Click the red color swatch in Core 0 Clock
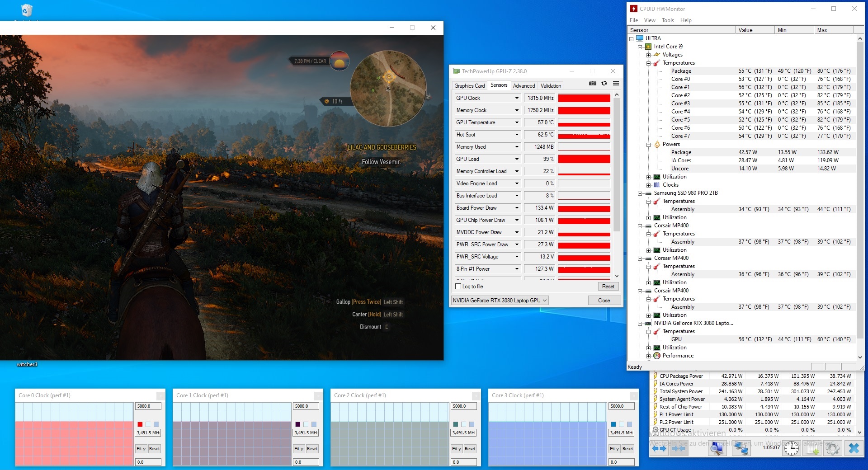868x470 pixels. tap(140, 424)
